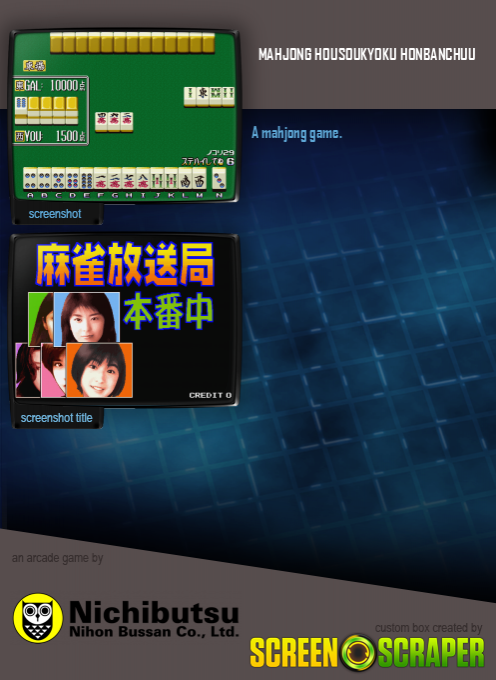The image size is (496, 680).
Task: Click the orange-background girl portrait
Action: coord(99,370)
